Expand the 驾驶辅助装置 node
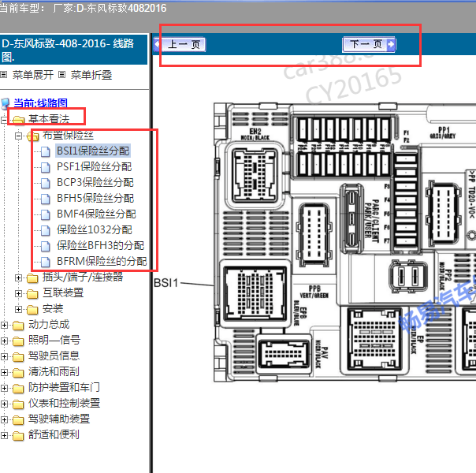The width and height of the screenshot is (476, 473). click(4, 420)
